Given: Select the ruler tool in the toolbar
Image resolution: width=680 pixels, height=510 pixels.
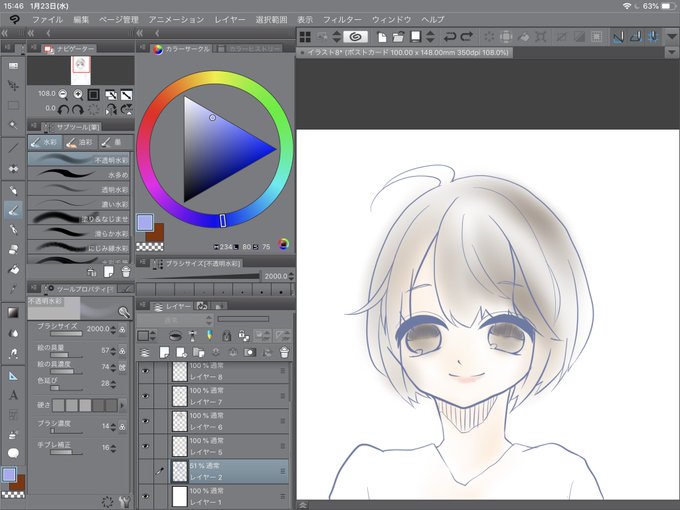Looking at the screenshot, I should [x=13, y=376].
